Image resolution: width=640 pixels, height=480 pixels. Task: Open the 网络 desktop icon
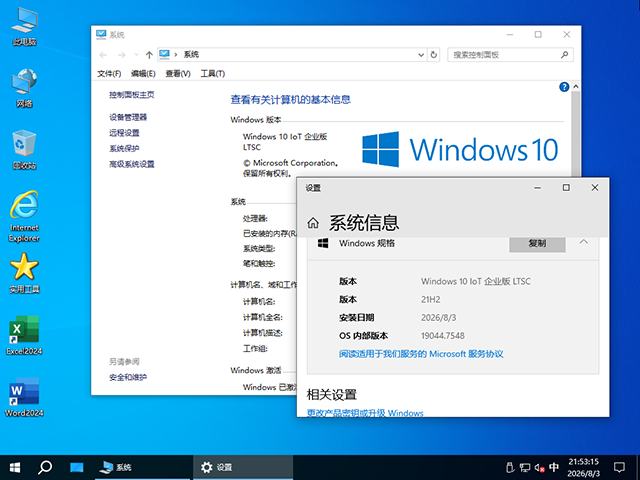(24, 88)
